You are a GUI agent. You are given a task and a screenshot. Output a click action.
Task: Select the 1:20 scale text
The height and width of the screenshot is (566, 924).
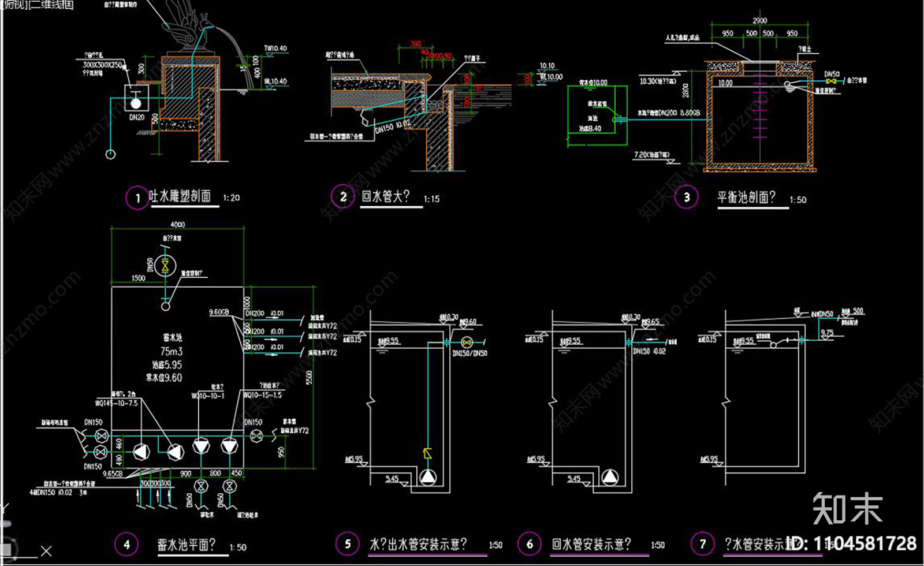(231, 198)
